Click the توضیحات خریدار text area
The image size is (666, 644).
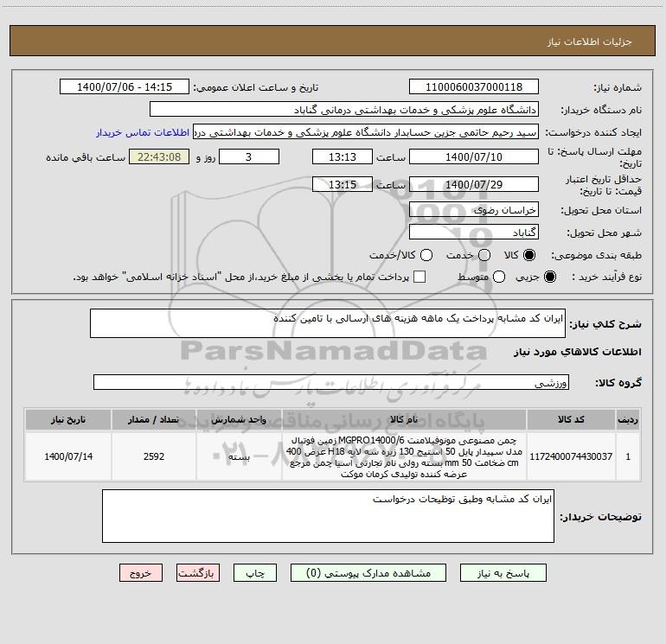328,516
